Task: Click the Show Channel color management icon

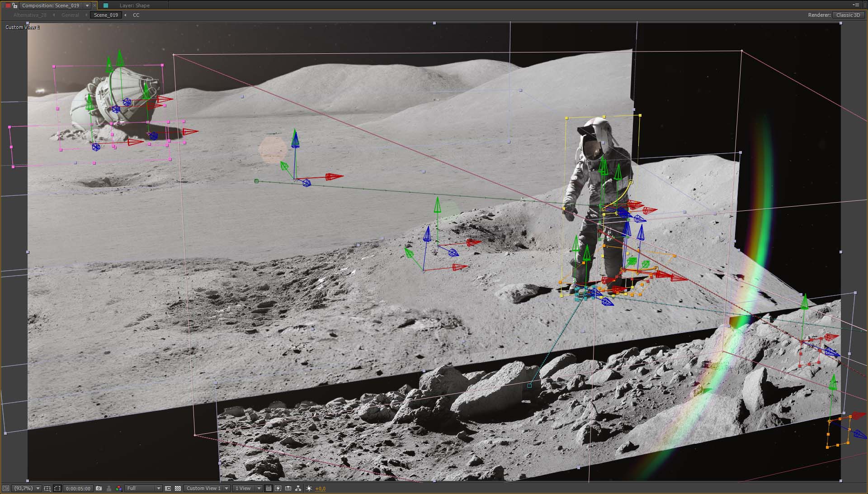Action: point(118,489)
